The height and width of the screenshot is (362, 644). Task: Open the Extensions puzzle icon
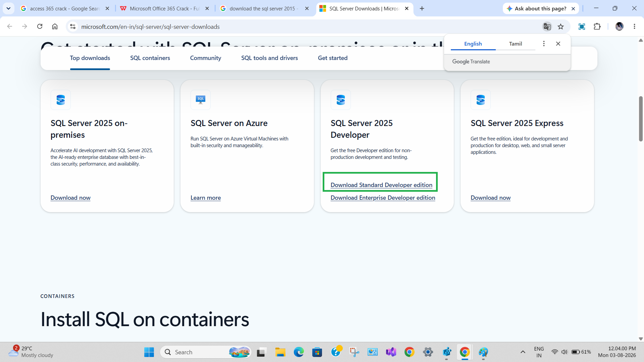[x=597, y=26]
